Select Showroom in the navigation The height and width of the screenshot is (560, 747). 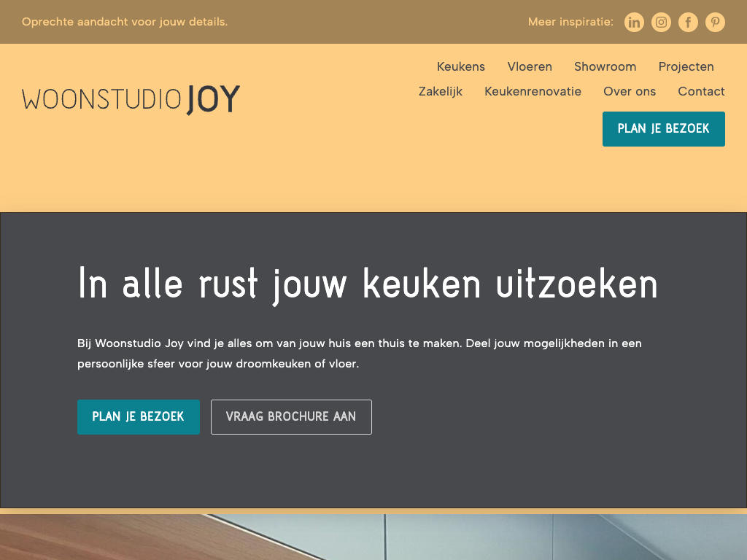pos(605,66)
